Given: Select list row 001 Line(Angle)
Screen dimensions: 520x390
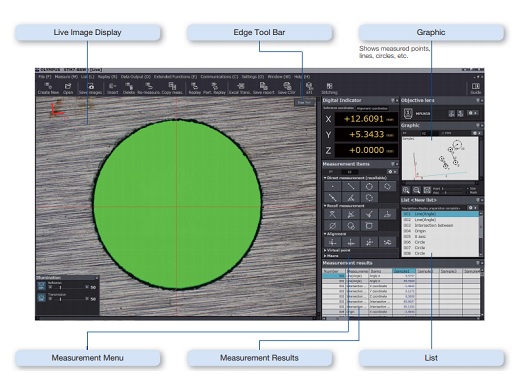Looking at the screenshot, I should coord(440,214).
